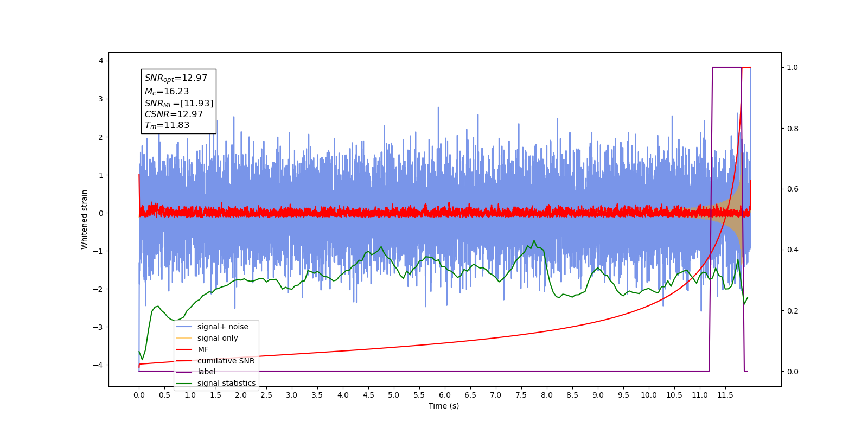Click the green signal statistics legend line swatch
Image resolution: width=868 pixels, height=434 pixels.
click(184, 383)
